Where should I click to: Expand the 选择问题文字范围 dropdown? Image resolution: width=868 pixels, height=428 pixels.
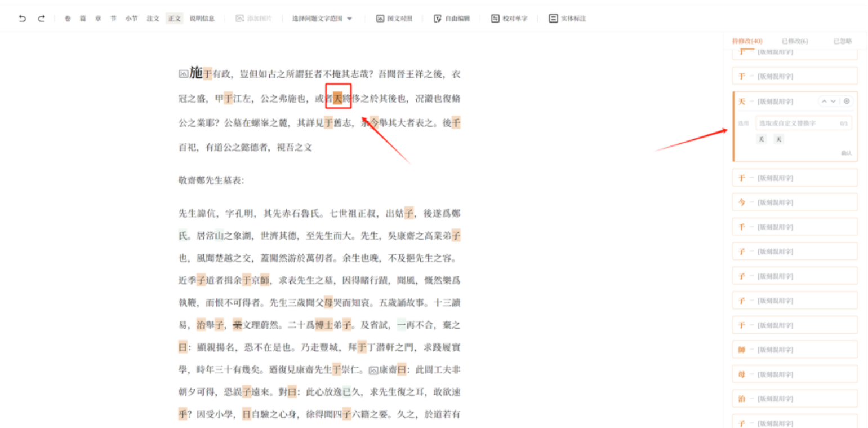(x=322, y=19)
